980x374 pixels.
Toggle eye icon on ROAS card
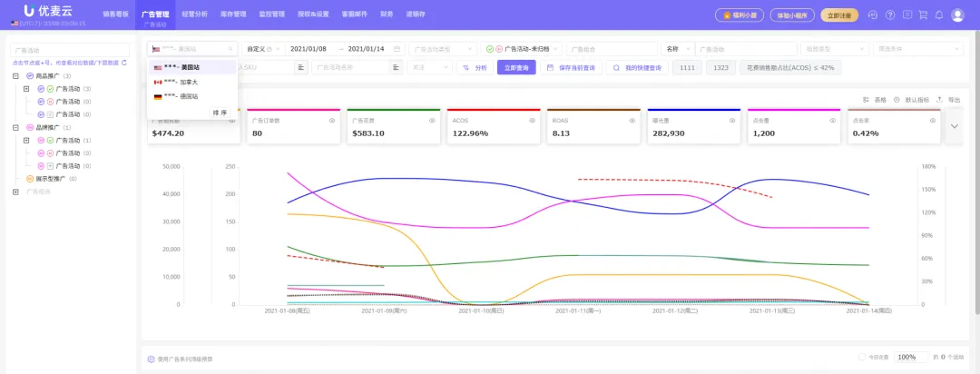tap(632, 120)
